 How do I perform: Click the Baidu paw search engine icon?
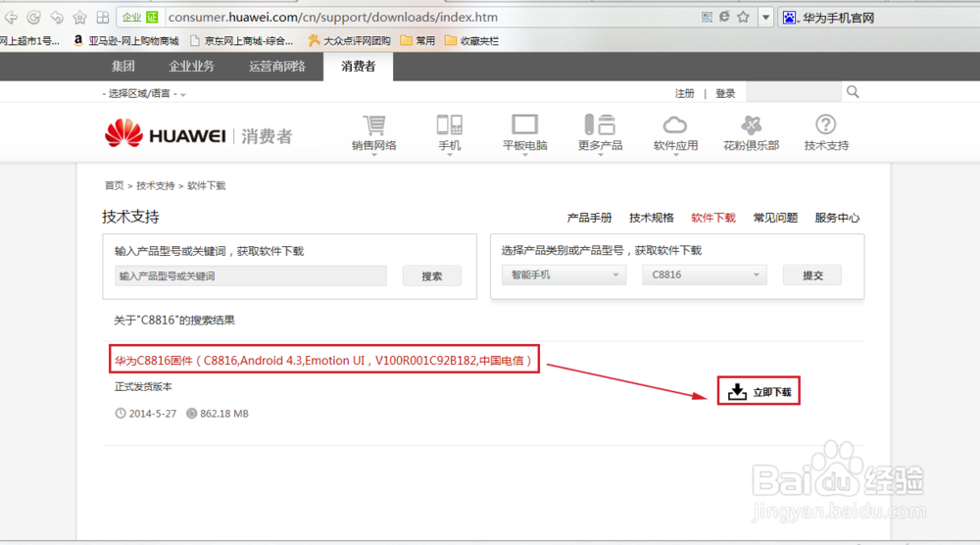coord(789,18)
